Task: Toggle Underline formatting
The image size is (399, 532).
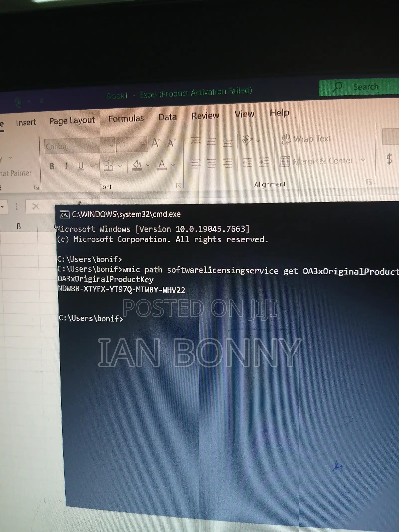Action: coord(81,166)
